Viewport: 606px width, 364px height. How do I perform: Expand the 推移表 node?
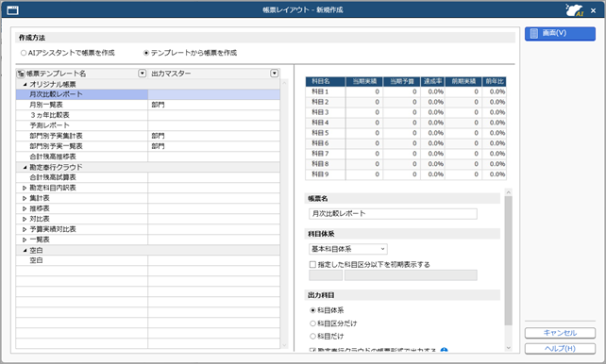(25, 208)
